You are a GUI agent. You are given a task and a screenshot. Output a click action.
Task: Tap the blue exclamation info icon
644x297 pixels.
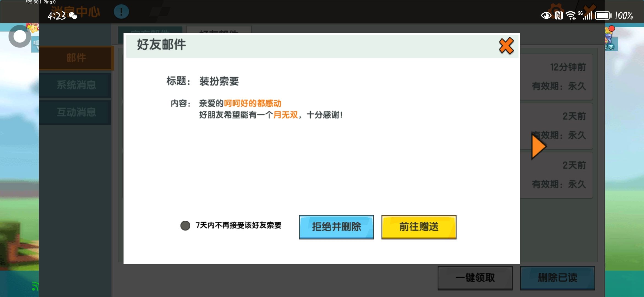pos(121,12)
